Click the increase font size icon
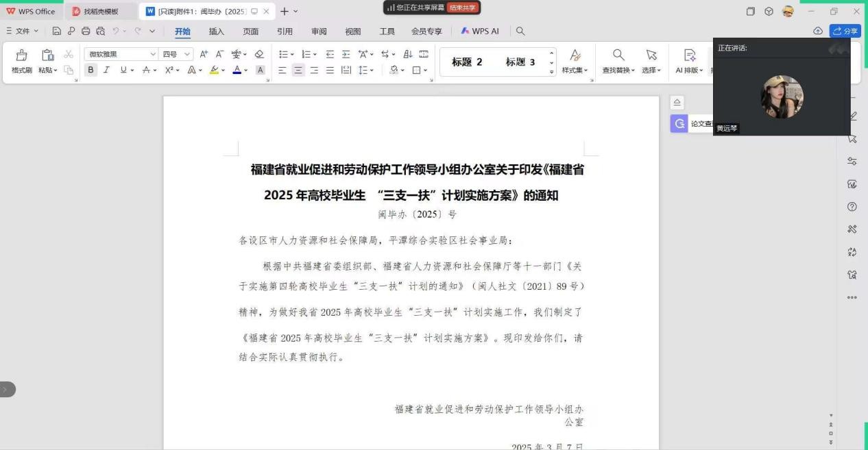This screenshot has width=868, height=450. pos(204,54)
